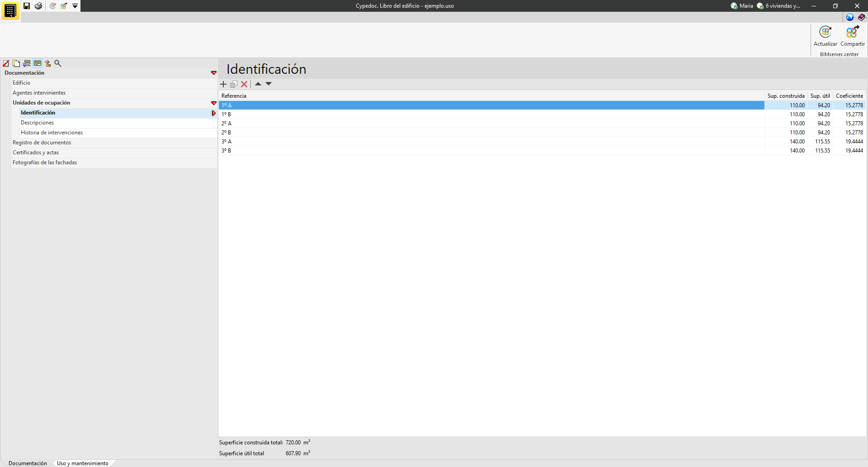Click the brown up-arrow icon above the tree

pyautogui.click(x=47, y=63)
